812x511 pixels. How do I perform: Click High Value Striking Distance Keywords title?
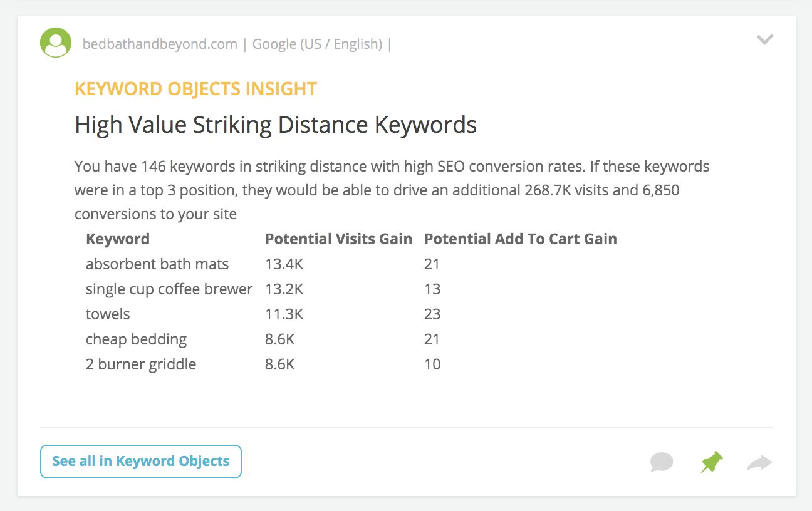(x=276, y=125)
